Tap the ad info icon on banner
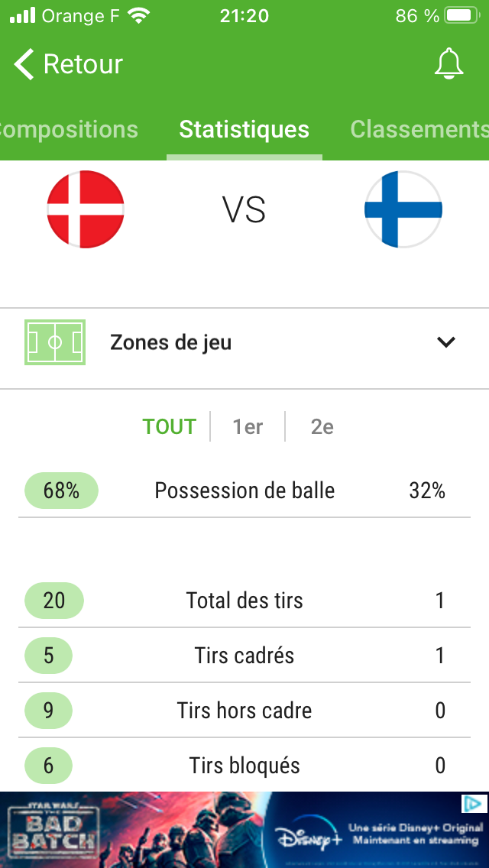This screenshot has width=489, height=868. (x=474, y=803)
